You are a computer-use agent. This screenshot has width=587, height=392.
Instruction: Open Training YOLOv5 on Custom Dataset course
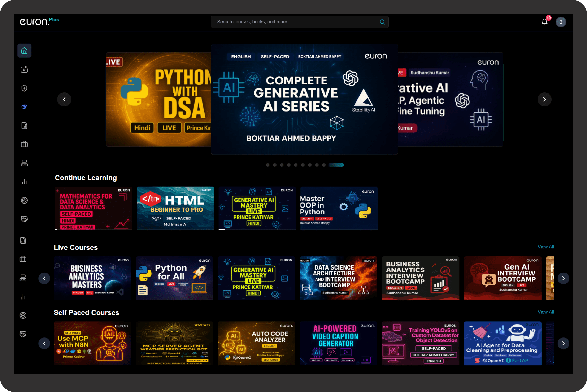click(421, 344)
